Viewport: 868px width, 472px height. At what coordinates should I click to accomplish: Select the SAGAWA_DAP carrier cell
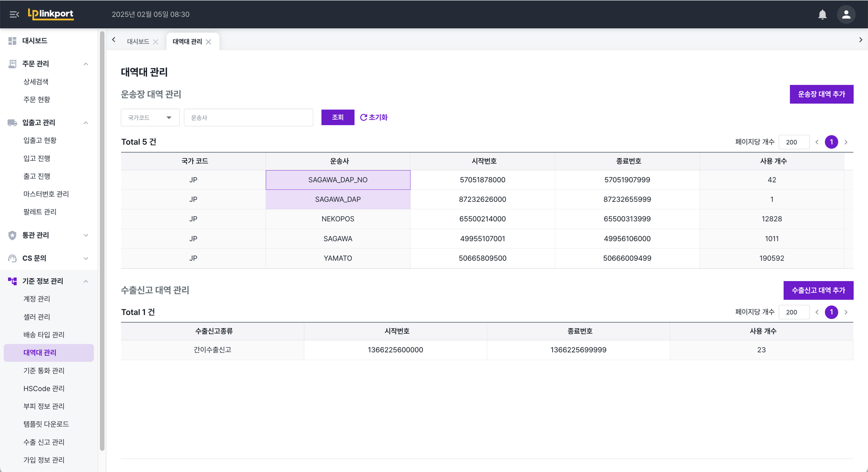[x=338, y=199]
